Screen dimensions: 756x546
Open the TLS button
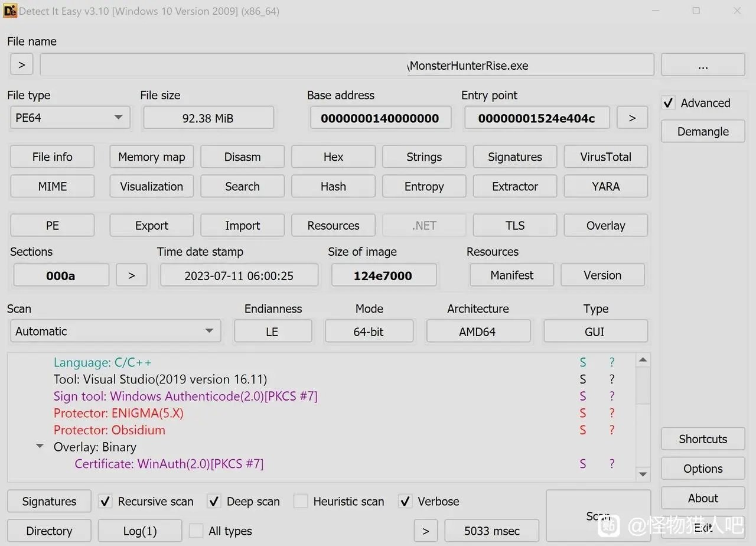point(515,225)
